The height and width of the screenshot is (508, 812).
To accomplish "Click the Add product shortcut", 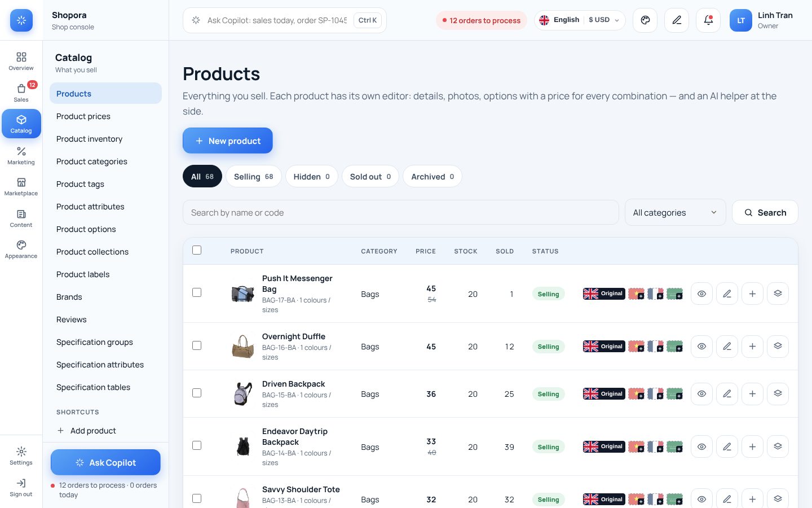I will (x=105, y=431).
